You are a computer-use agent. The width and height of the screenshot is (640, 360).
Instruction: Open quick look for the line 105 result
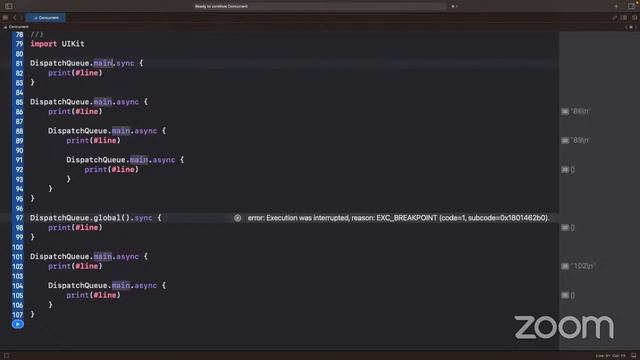565,295
